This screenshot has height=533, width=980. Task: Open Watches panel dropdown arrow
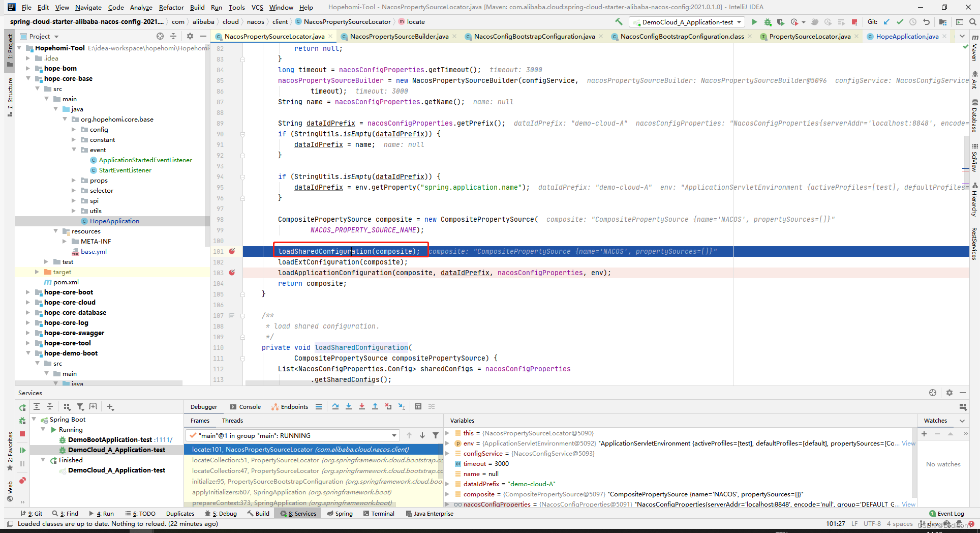962,421
